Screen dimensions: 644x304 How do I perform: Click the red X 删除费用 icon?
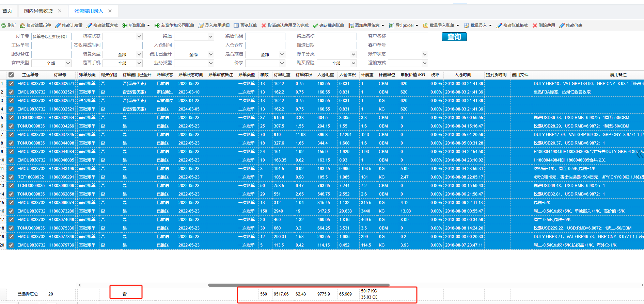click(x=535, y=26)
